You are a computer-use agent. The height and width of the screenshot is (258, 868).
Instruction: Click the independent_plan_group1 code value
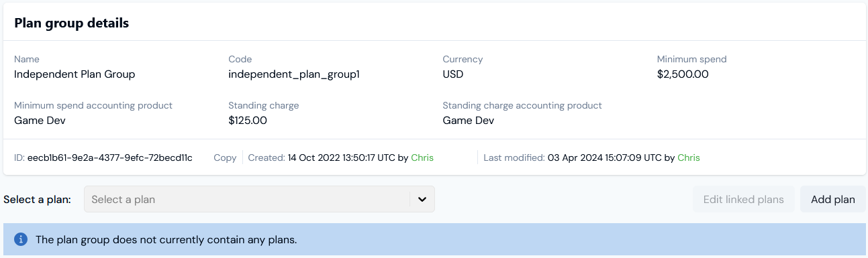(x=294, y=74)
